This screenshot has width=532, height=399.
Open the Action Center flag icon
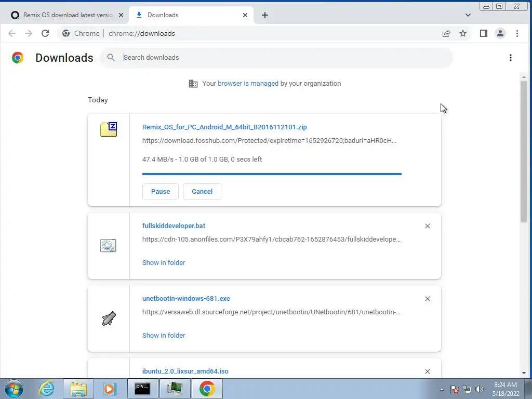(x=455, y=389)
